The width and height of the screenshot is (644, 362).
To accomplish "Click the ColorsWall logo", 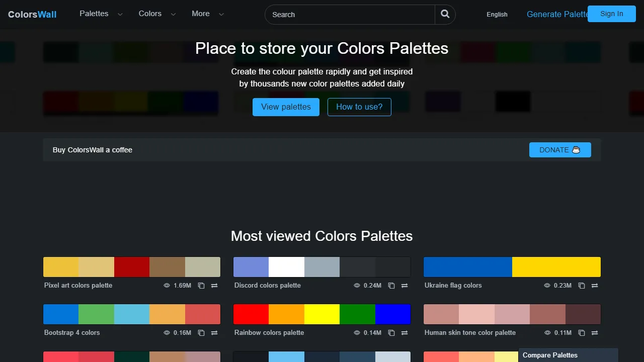I will click(32, 14).
